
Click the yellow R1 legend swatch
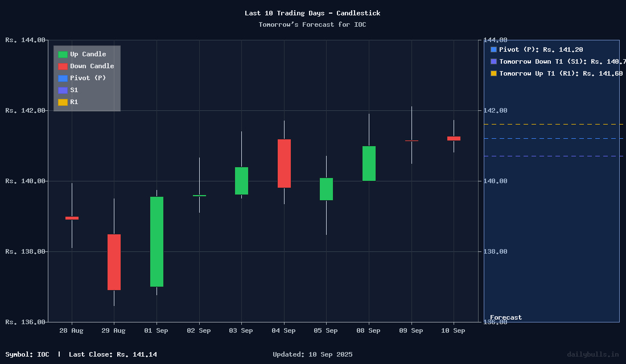[x=63, y=102]
